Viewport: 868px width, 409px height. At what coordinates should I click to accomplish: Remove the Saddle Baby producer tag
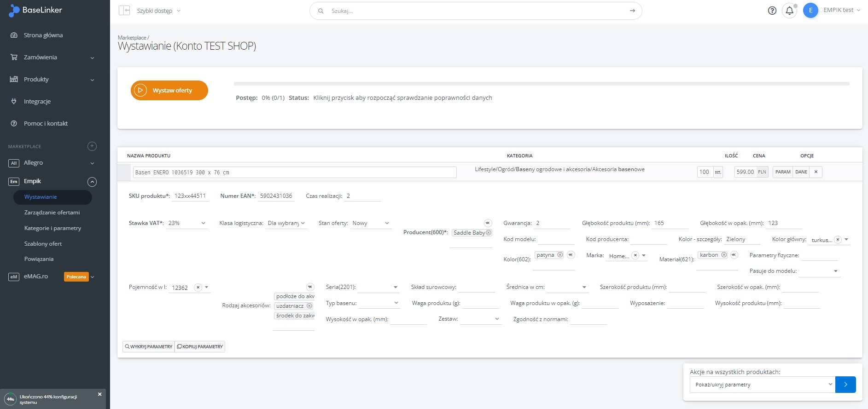coord(489,233)
